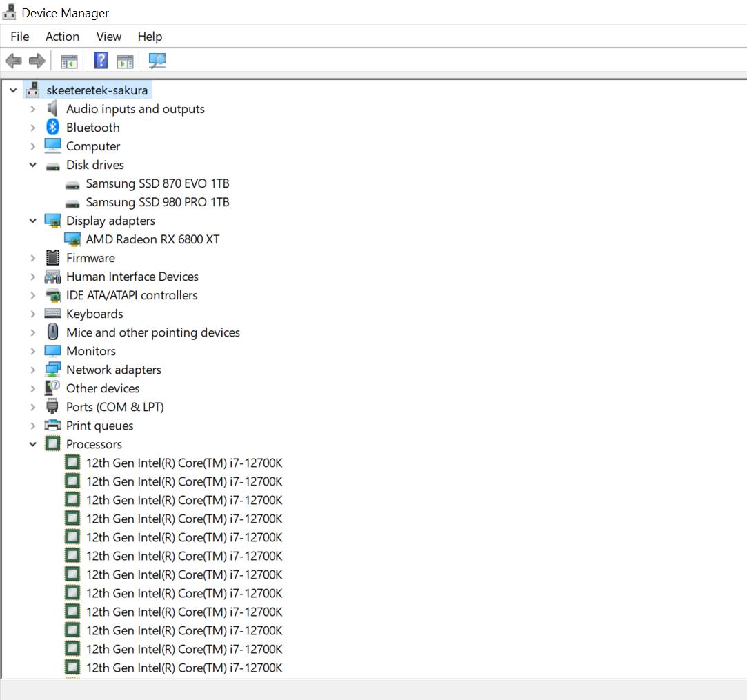Select the Samsung SSD 870 EVO 1TB drive
Screen dimensions: 747x700
click(158, 183)
